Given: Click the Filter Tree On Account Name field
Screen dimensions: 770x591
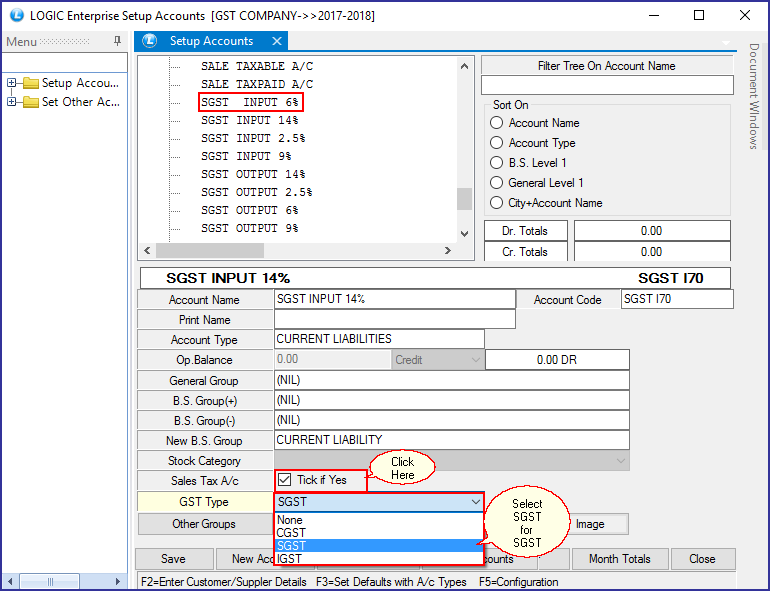Looking at the screenshot, I should [x=607, y=85].
